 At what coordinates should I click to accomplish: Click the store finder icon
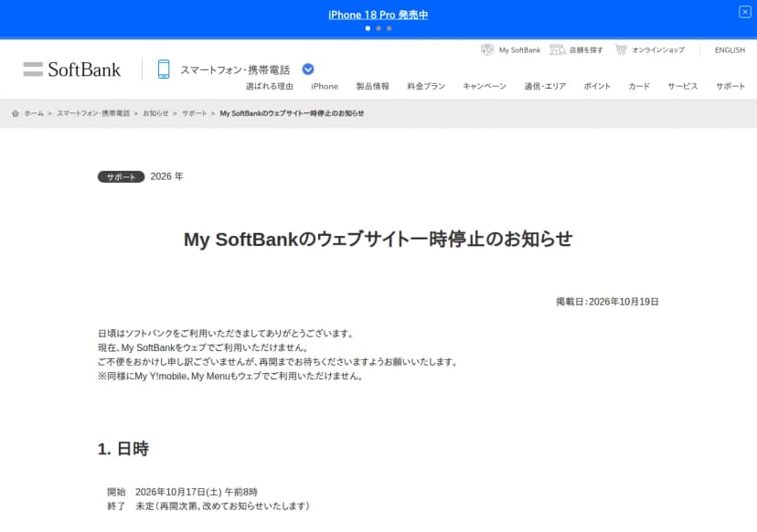click(557, 49)
